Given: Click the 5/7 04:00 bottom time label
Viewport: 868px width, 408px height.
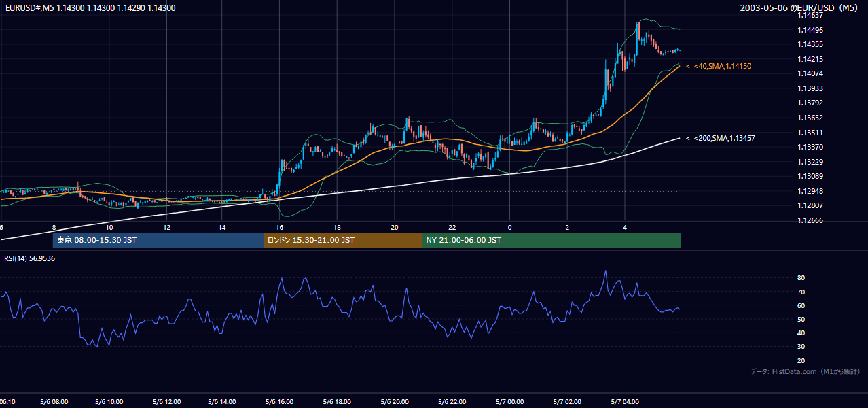Looking at the screenshot, I should (624, 402).
